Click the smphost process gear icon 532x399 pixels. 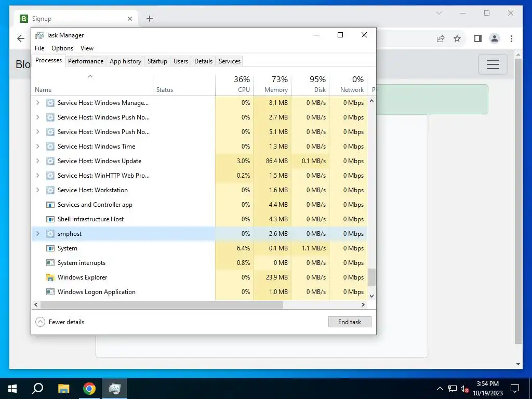(x=50, y=234)
